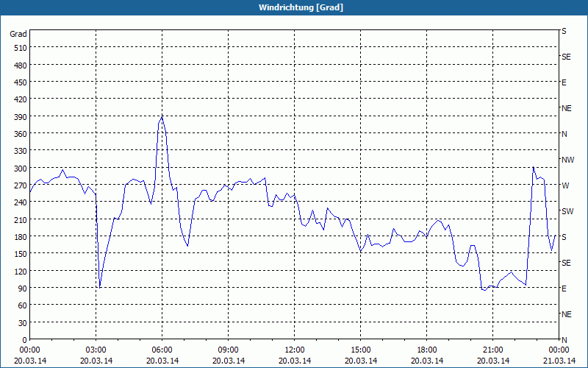
Task: Click the 300 y-axis tick label
Action: (x=21, y=169)
